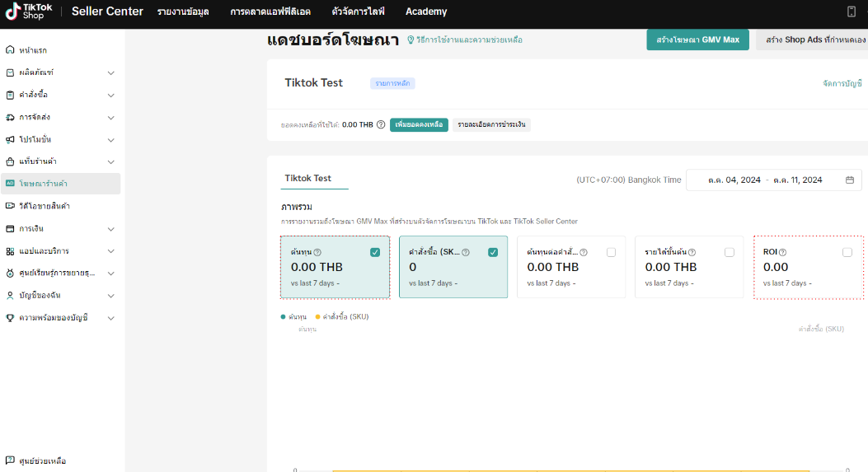Expand the การเงิน sidebar section
868x472 pixels.
pos(110,228)
